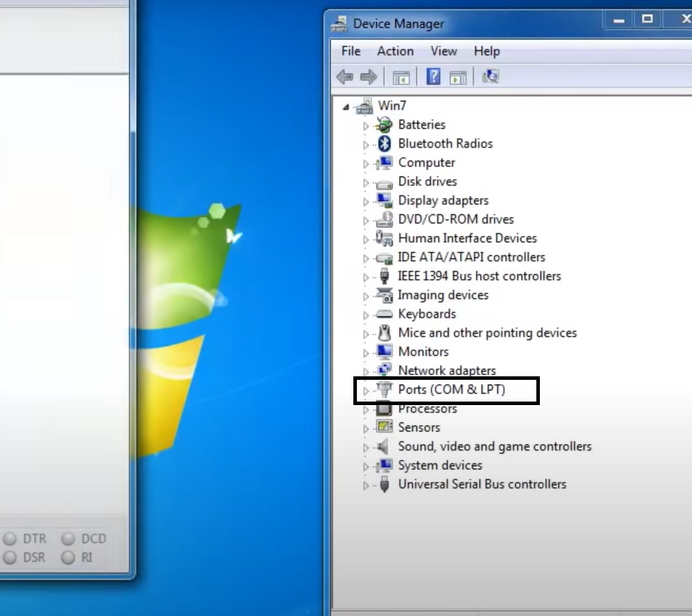692x616 pixels.
Task: Click the Device Manager title bar icon
Action: point(339,24)
